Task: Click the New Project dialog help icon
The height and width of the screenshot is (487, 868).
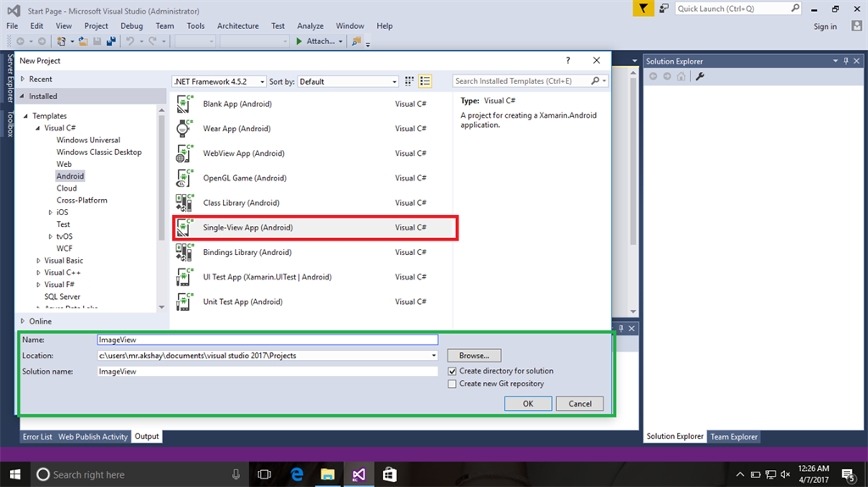Action: click(568, 60)
